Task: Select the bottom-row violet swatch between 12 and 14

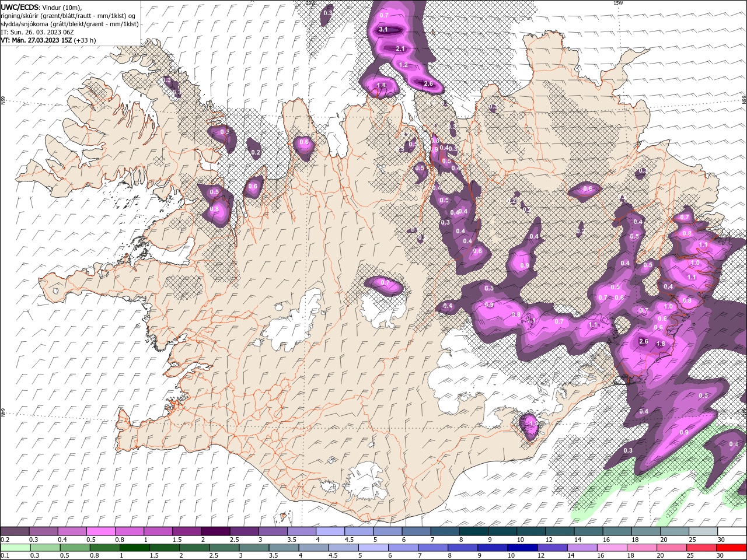Action: 551,547
